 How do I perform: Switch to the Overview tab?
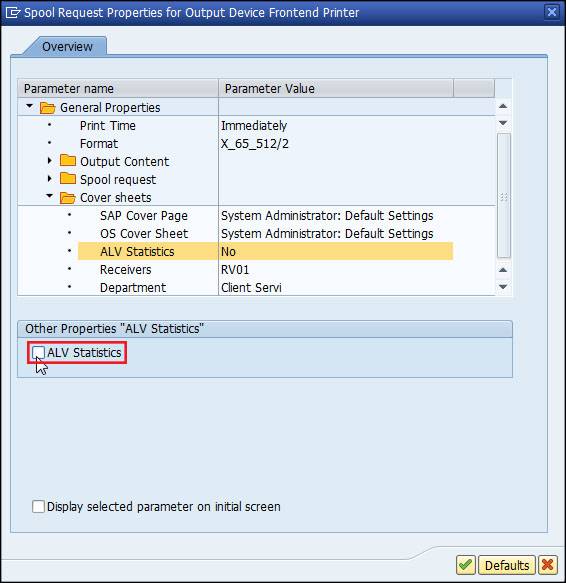[x=67, y=46]
